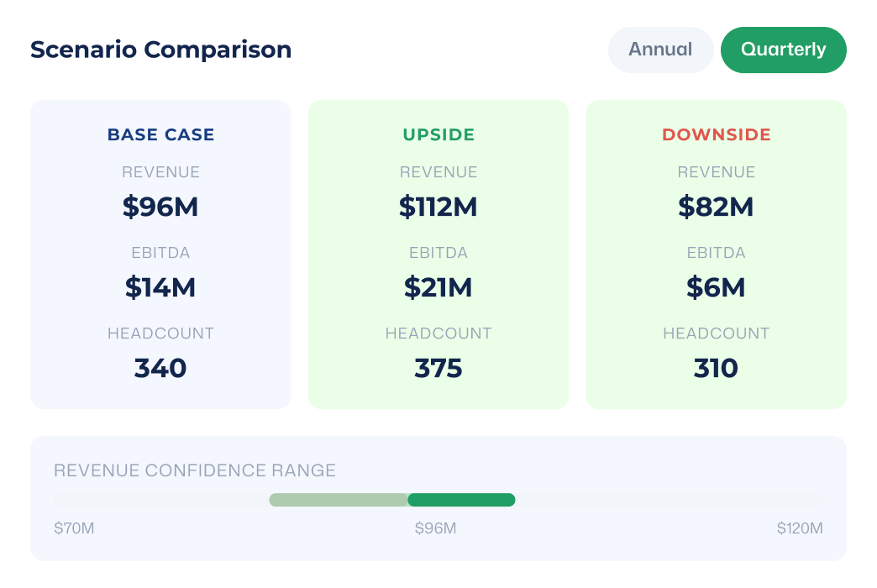Click the light green confidence range segment
Screen dimensions: 877x588
[339, 500]
